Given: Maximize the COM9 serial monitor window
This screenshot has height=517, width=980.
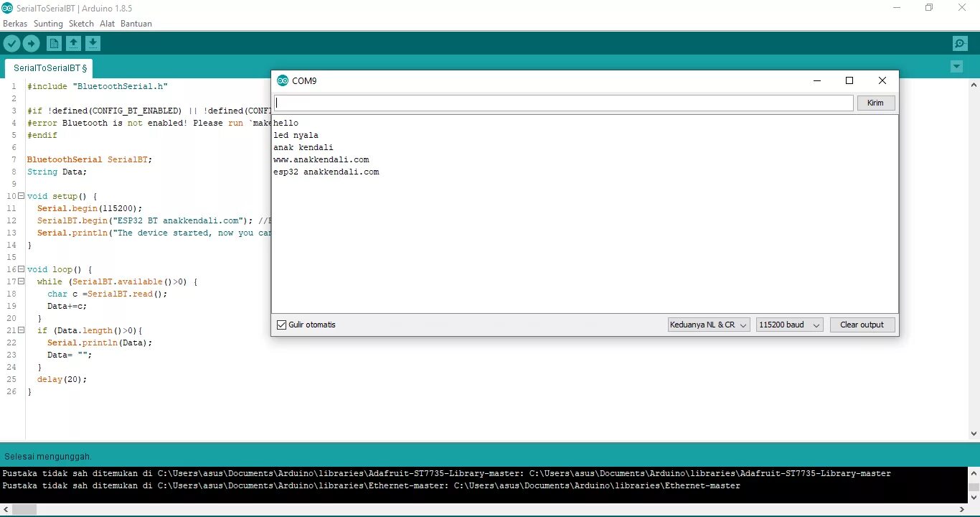Looking at the screenshot, I should pyautogui.click(x=849, y=80).
